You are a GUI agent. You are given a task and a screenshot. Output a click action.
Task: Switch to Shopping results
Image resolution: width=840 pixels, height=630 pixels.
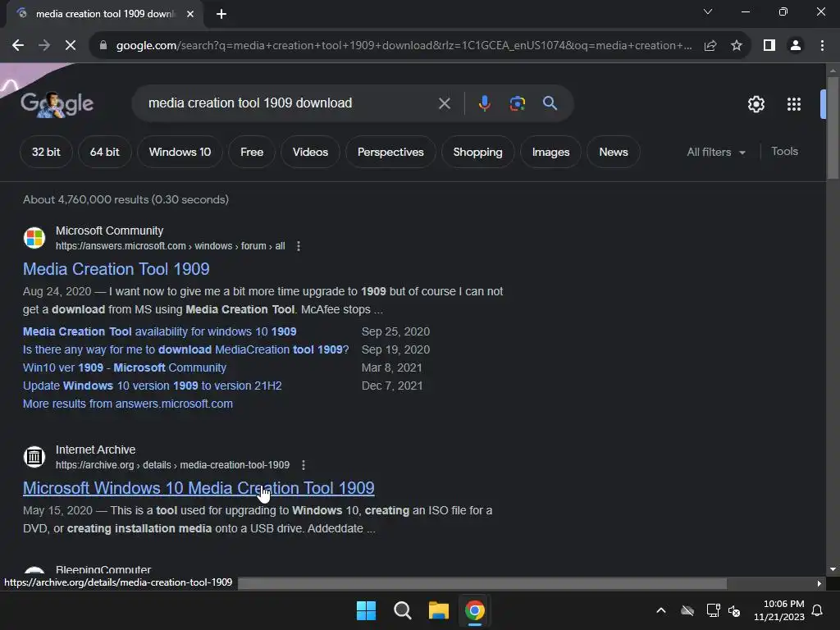[x=478, y=152]
